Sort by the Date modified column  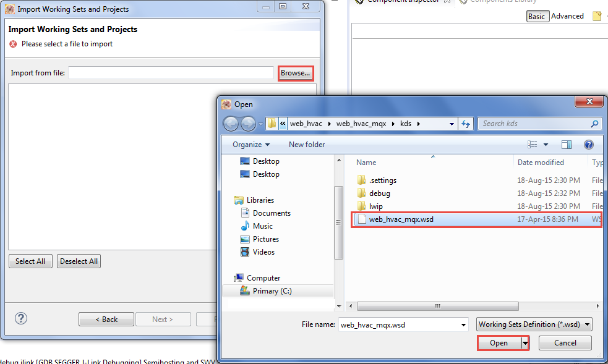[541, 163]
